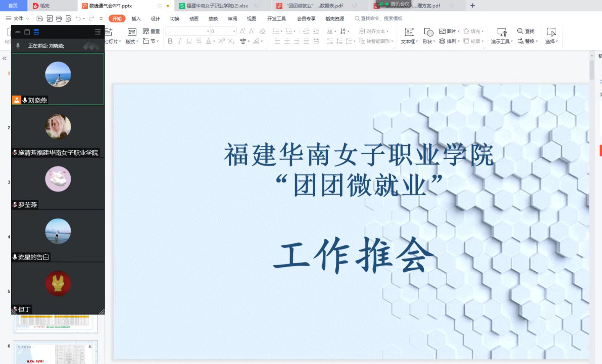Click the font color A icon
Screen dimensions: 602x364
pyautogui.click(x=208, y=41)
